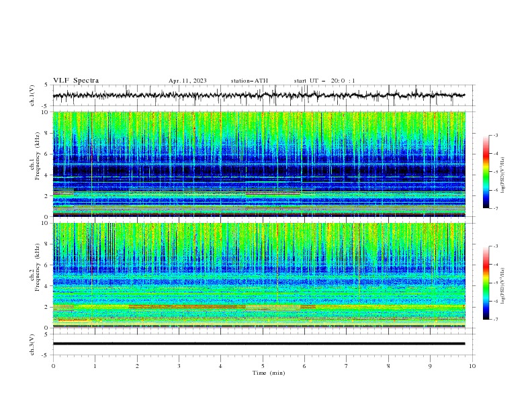Viewport: 532px width, 411px height.
Task: Click the "8" tick on the time axis
Action: [388, 366]
